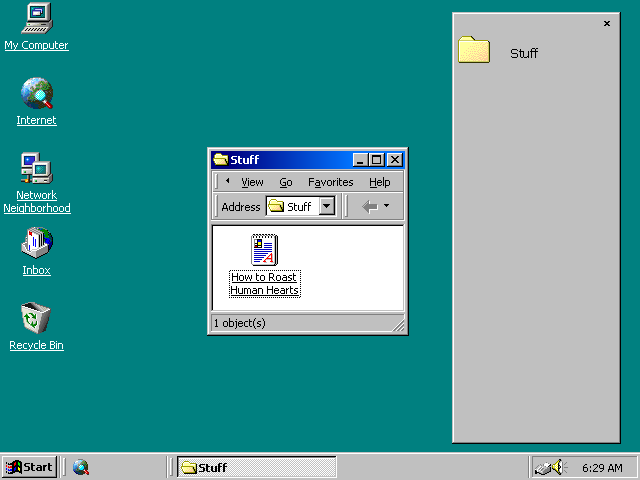This screenshot has width=640, height=480.
Task: Click the Stuff folder icon in gray panel
Action: pos(473,49)
